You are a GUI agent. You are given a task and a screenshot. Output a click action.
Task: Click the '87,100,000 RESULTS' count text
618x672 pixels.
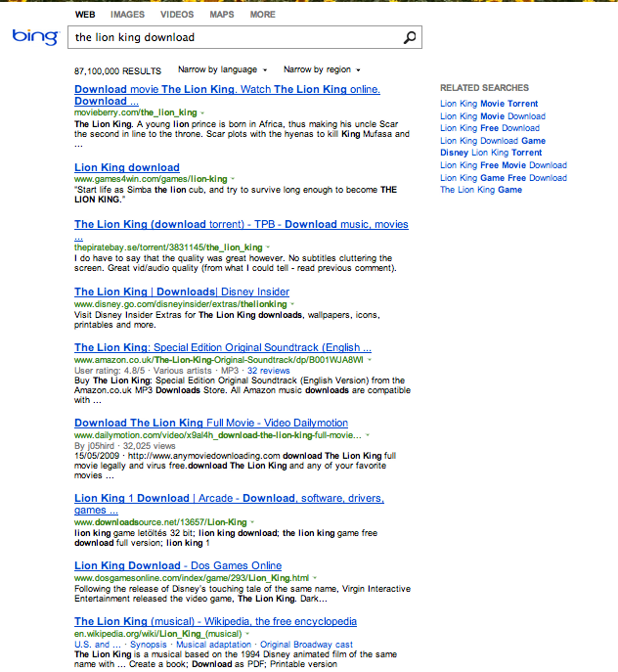118,71
